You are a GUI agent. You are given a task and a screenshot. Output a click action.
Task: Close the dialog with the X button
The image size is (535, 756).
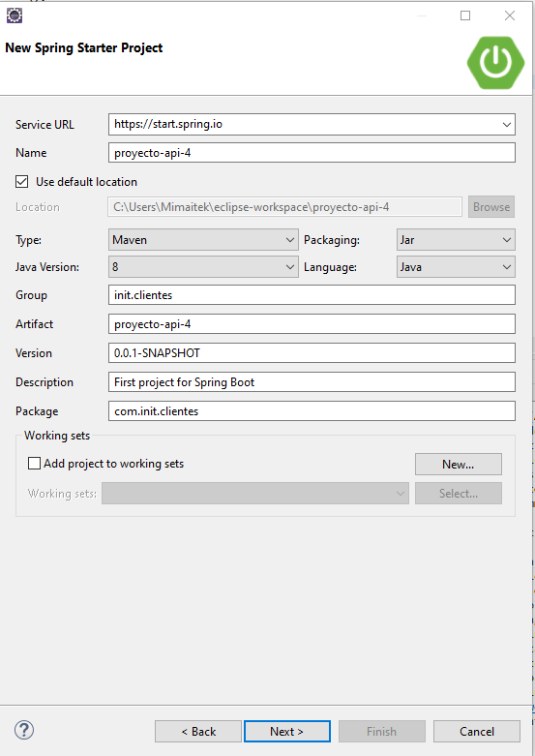pyautogui.click(x=510, y=15)
